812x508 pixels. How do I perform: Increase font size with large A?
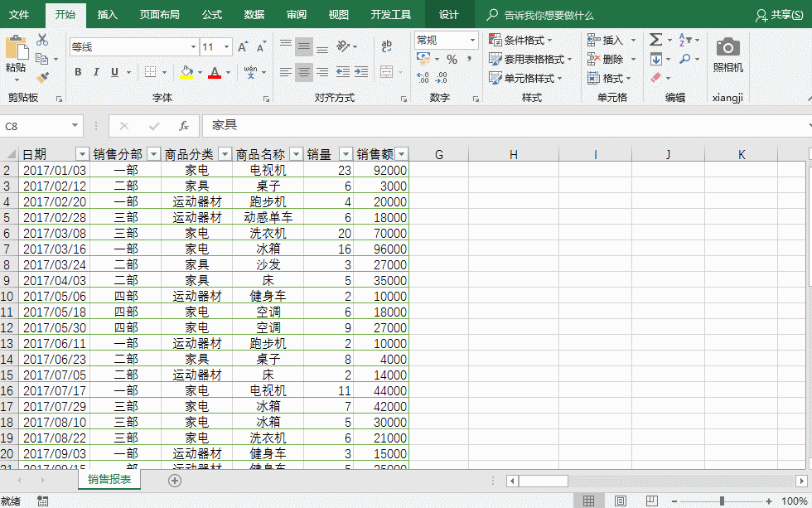coord(242,47)
